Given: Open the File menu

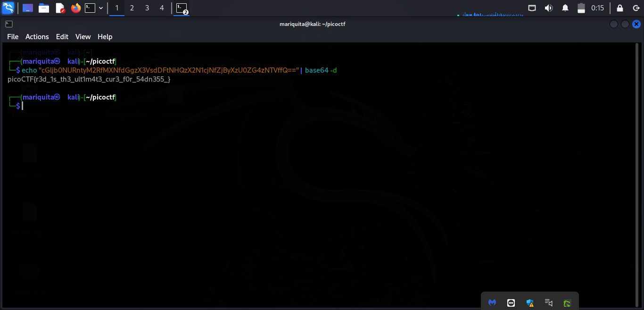Looking at the screenshot, I should point(13,37).
